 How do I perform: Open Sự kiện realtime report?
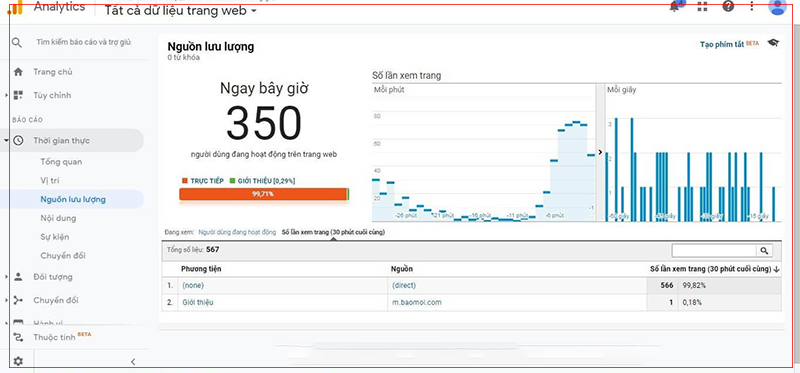[x=55, y=237]
